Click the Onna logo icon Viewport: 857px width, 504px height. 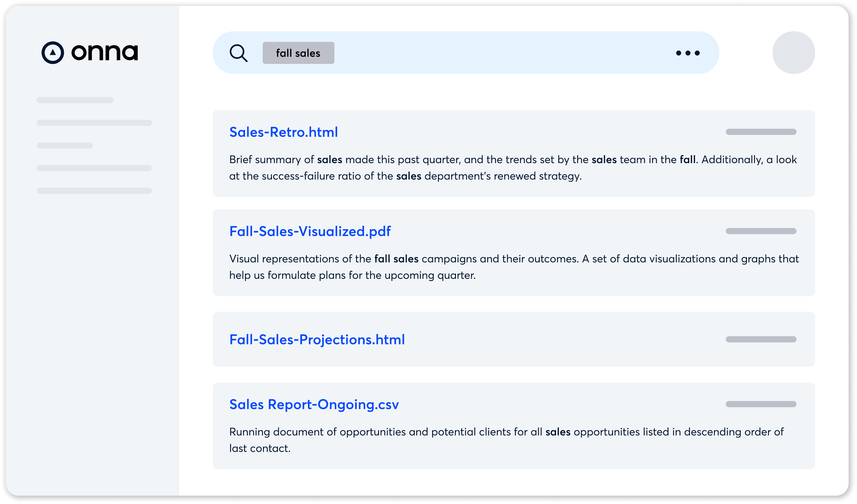tap(53, 52)
